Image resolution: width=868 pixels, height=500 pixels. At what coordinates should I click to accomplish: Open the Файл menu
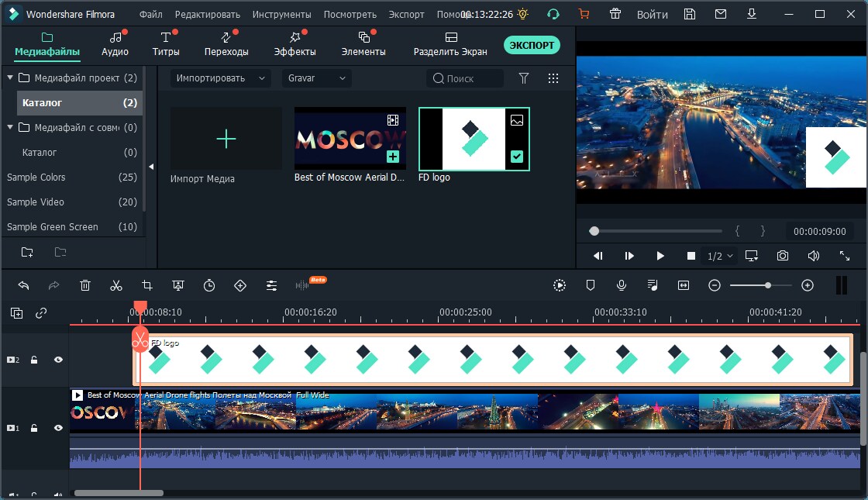[x=150, y=15]
